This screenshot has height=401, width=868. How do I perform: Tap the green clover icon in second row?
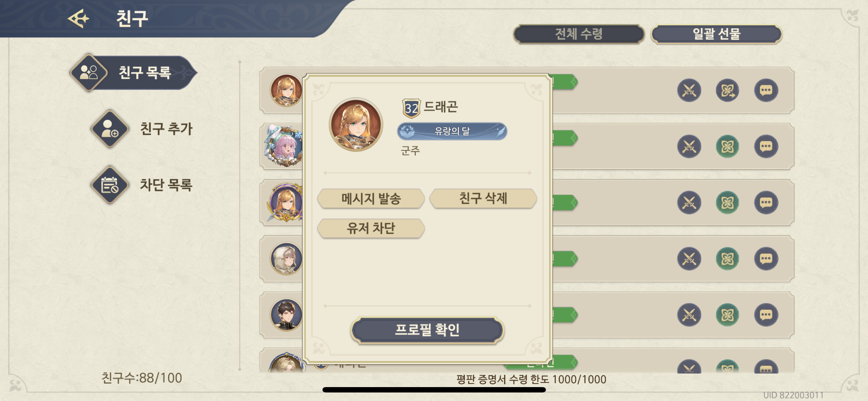727,146
